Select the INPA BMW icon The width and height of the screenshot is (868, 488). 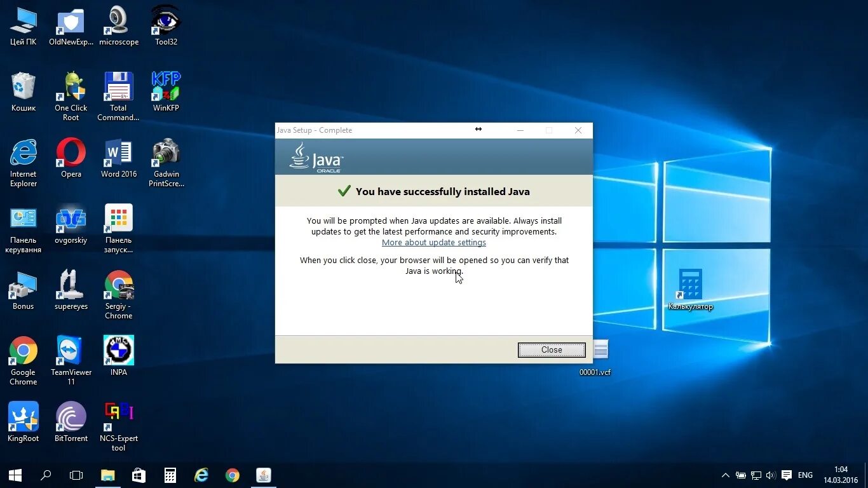click(119, 356)
